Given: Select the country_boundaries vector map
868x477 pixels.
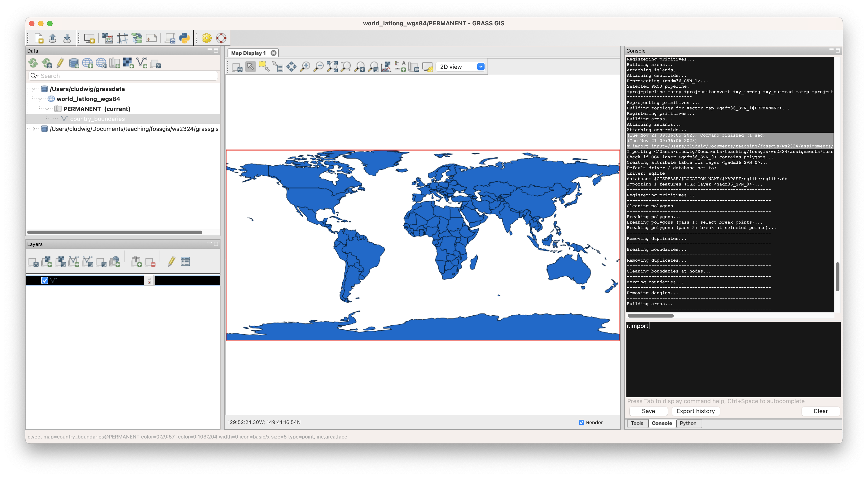Looking at the screenshot, I should pos(97,119).
